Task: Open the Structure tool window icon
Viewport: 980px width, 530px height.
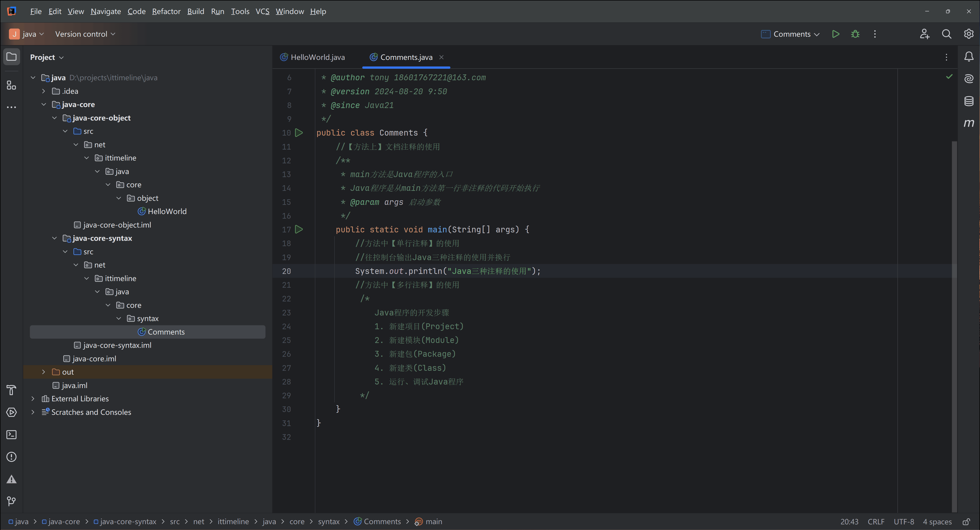Action: 11,85
